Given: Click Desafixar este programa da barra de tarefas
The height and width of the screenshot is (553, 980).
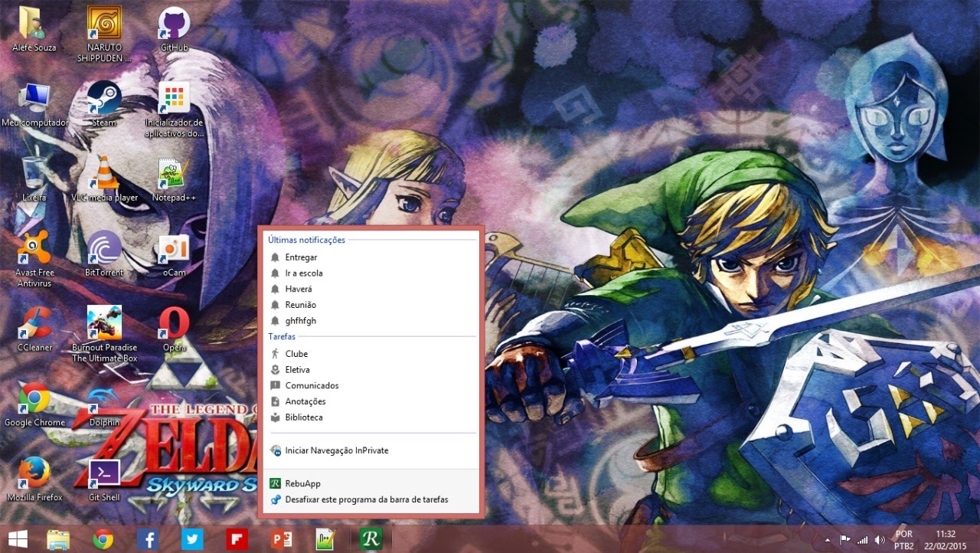Looking at the screenshot, I should [371, 499].
